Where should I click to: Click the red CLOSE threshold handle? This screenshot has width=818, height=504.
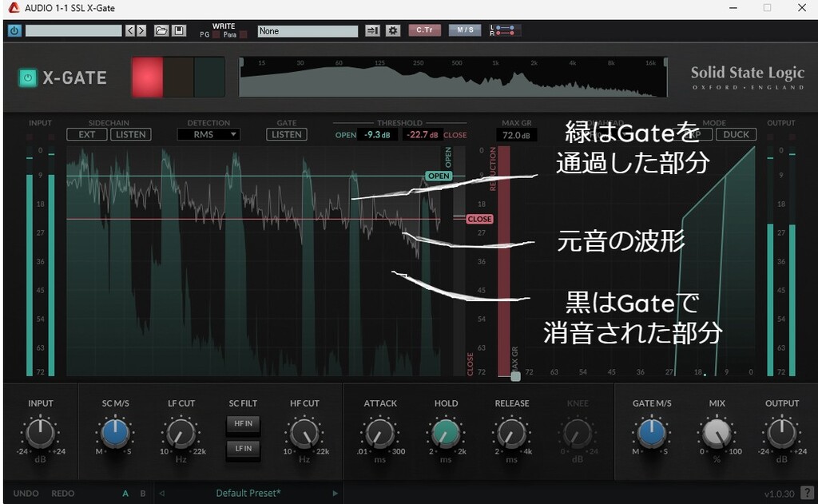click(x=479, y=219)
